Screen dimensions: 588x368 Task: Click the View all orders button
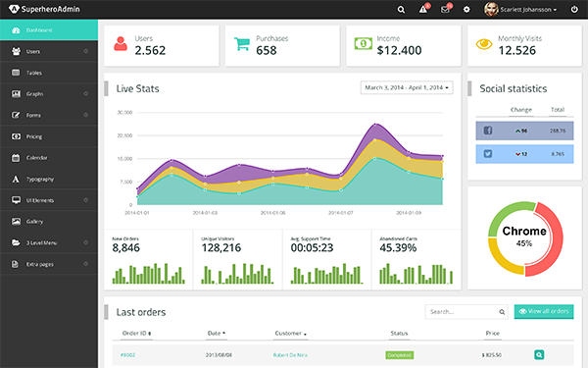(544, 311)
